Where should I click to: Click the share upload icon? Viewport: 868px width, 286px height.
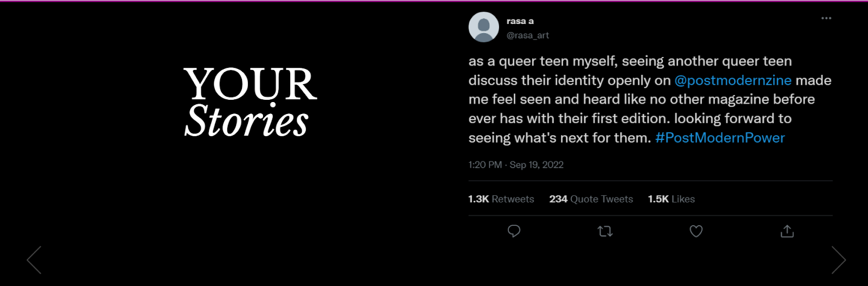click(787, 231)
